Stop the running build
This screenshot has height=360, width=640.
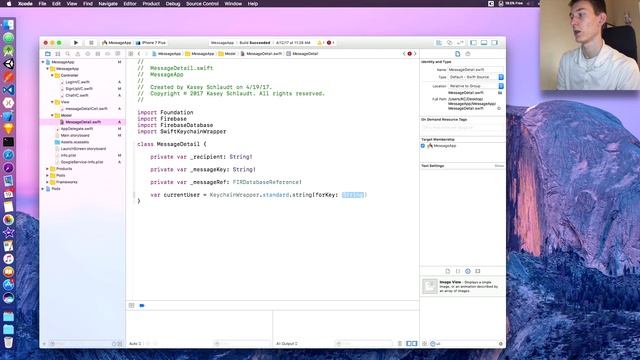(x=91, y=43)
